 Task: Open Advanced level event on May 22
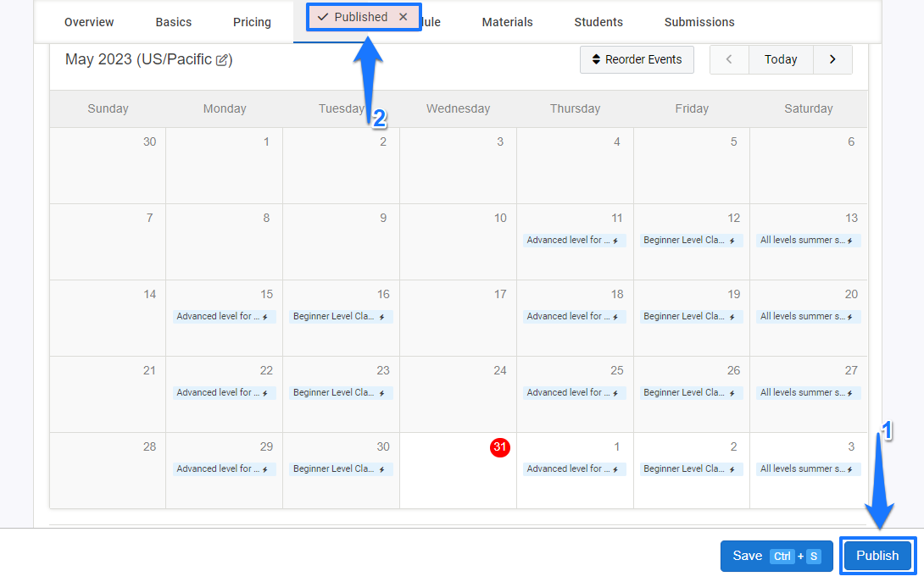[x=224, y=393]
